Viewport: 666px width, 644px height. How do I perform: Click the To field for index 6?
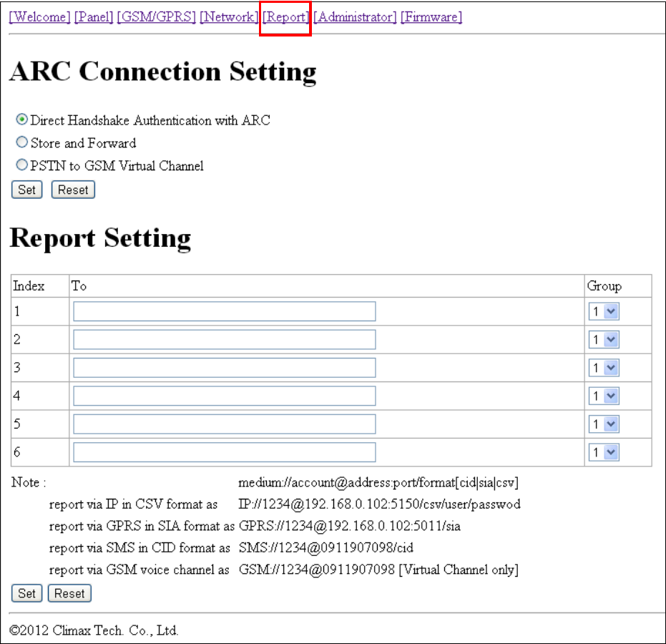tap(225, 452)
